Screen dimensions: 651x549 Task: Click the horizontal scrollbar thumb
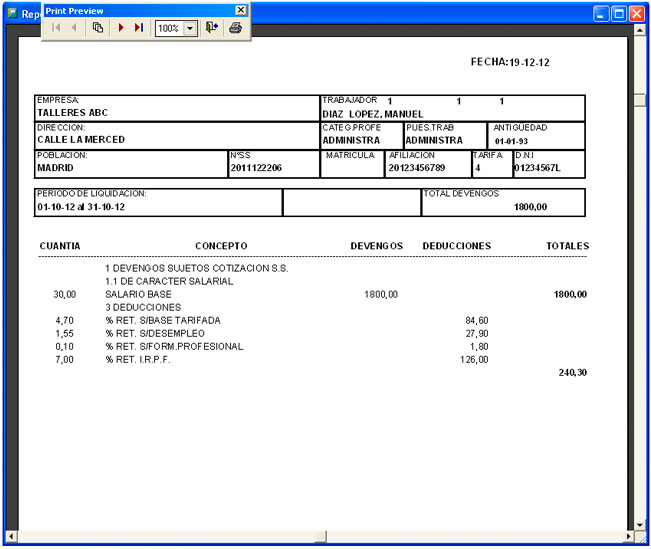click(321, 536)
